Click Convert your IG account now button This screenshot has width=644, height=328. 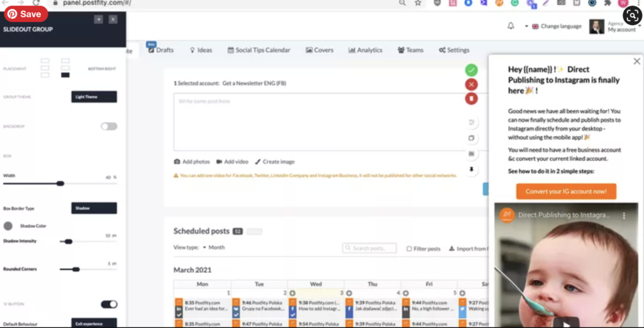(x=566, y=192)
